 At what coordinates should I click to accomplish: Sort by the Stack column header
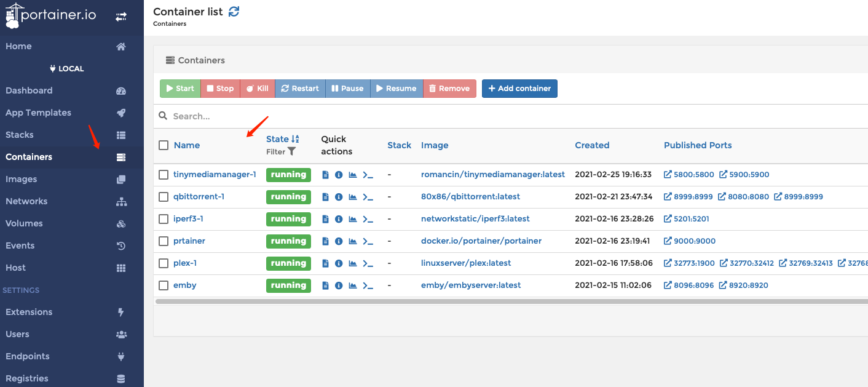(399, 145)
